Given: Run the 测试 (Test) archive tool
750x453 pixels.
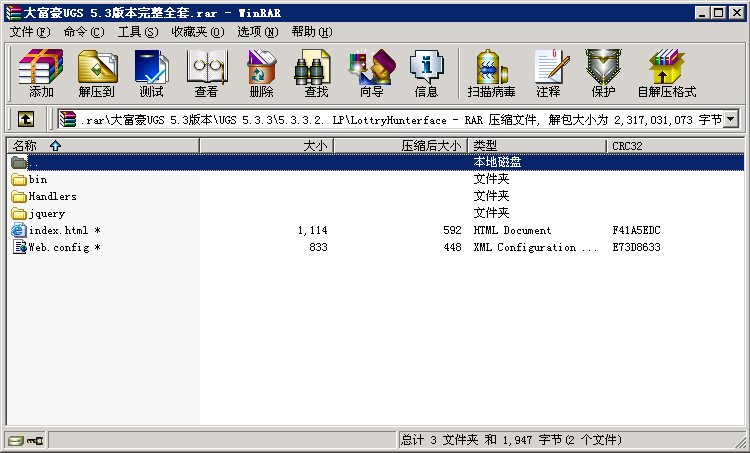Looking at the screenshot, I should pyautogui.click(x=151, y=73).
